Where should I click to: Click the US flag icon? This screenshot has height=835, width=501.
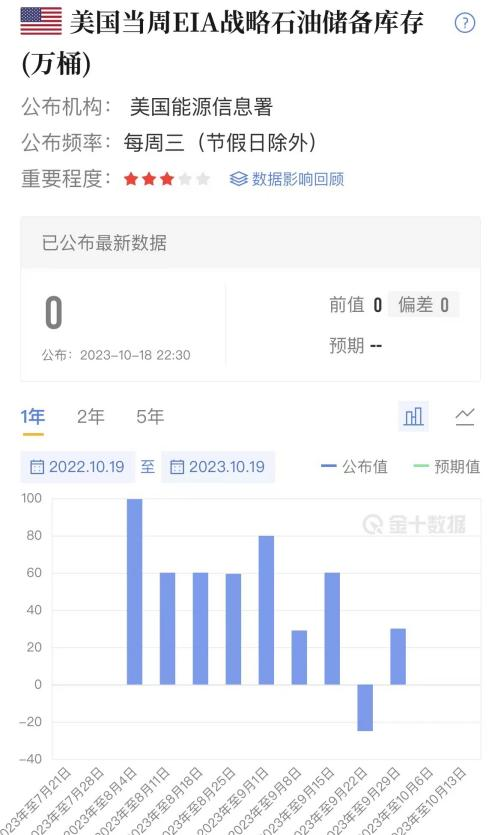[41, 21]
